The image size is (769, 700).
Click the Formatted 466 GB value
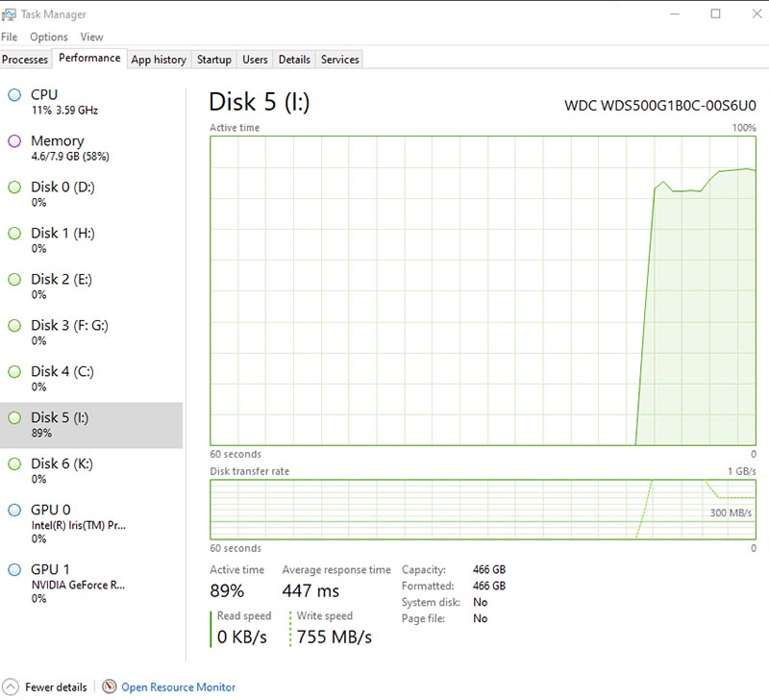(x=489, y=586)
